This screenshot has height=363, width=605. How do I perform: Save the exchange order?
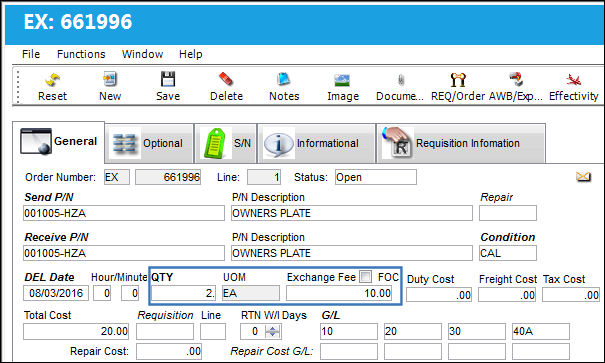point(168,87)
